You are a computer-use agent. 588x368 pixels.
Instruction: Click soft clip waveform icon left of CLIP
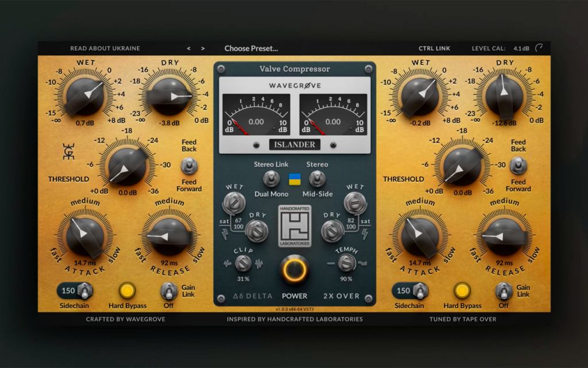pyautogui.click(x=227, y=263)
